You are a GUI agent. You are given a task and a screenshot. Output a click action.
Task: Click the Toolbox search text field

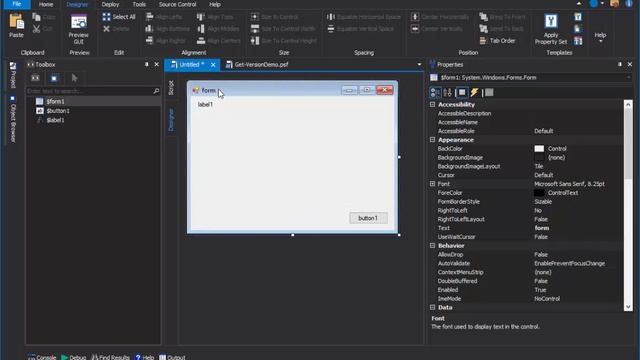coord(89,91)
